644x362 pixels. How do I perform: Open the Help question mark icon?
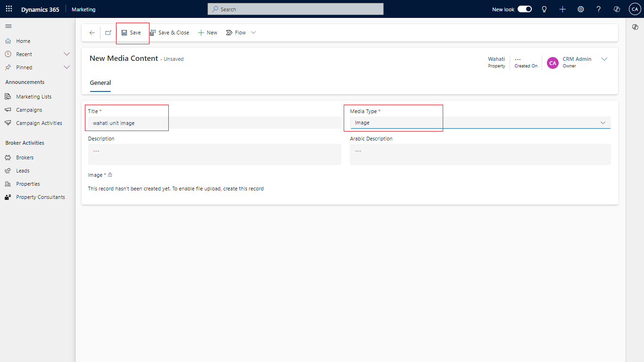point(599,9)
